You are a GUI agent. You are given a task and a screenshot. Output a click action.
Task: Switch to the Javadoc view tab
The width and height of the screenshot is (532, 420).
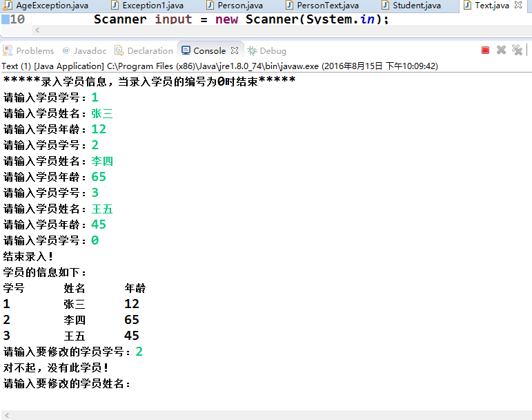click(x=85, y=51)
